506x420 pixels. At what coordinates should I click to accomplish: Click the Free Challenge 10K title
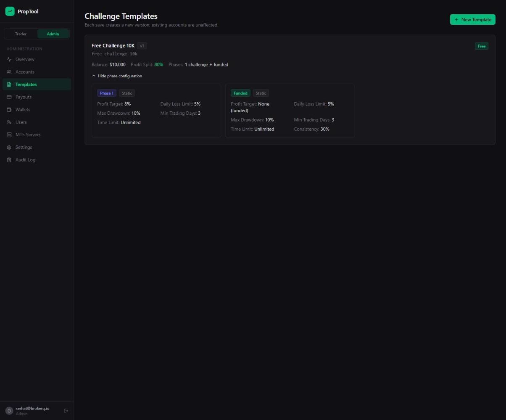click(113, 45)
